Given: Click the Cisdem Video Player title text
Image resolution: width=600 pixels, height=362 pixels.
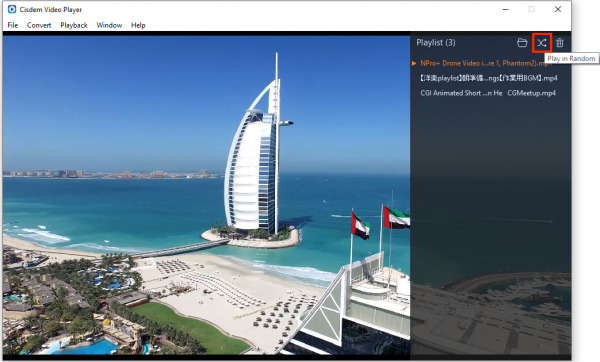Looking at the screenshot, I should tap(51, 10).
